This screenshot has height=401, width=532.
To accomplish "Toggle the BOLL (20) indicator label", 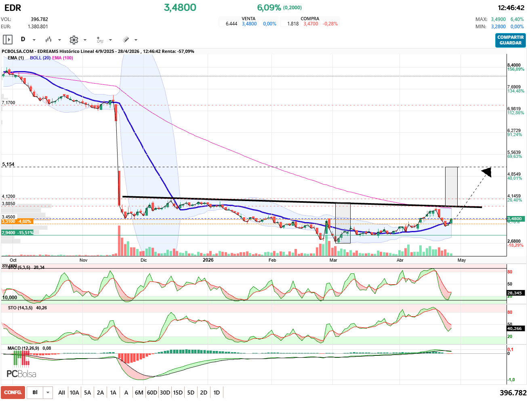I will coord(40,58).
